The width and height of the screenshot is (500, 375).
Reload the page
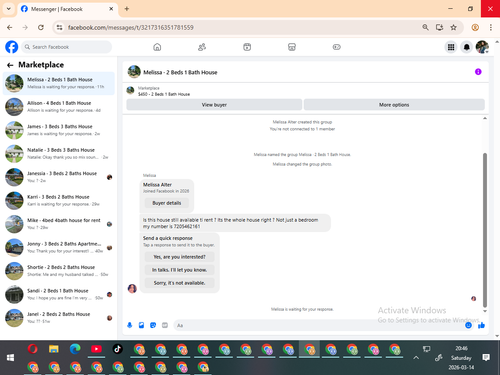41,28
